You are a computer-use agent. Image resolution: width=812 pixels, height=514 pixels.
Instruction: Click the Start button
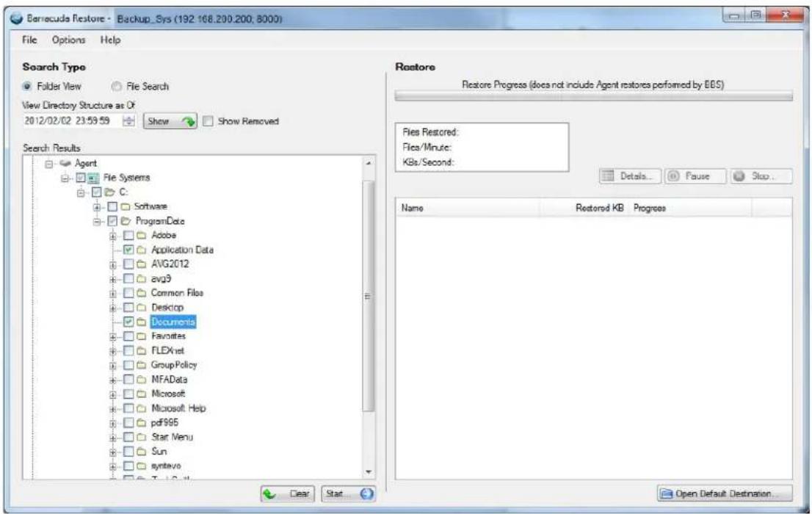tap(348, 493)
